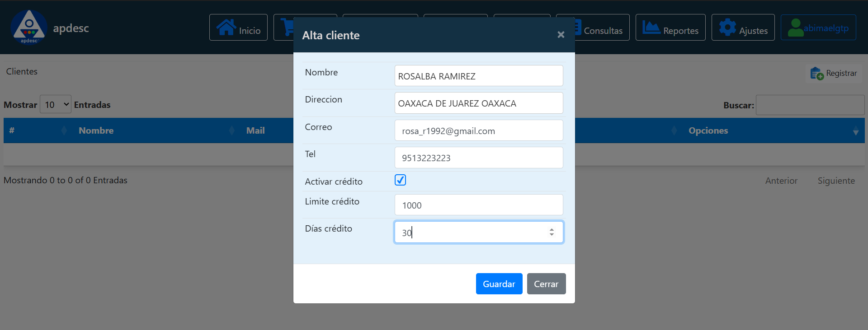The image size is (868, 330).
Task: Sort table by Nombre column
Action: click(x=157, y=130)
